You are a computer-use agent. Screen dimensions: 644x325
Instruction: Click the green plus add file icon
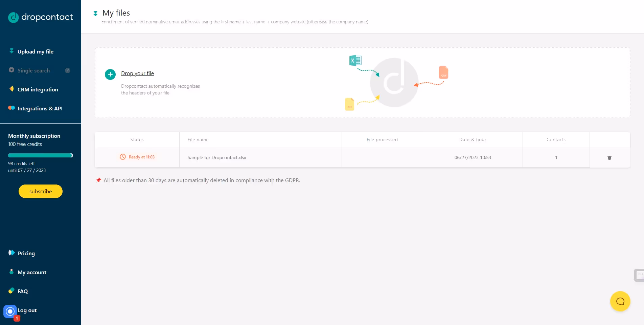110,74
